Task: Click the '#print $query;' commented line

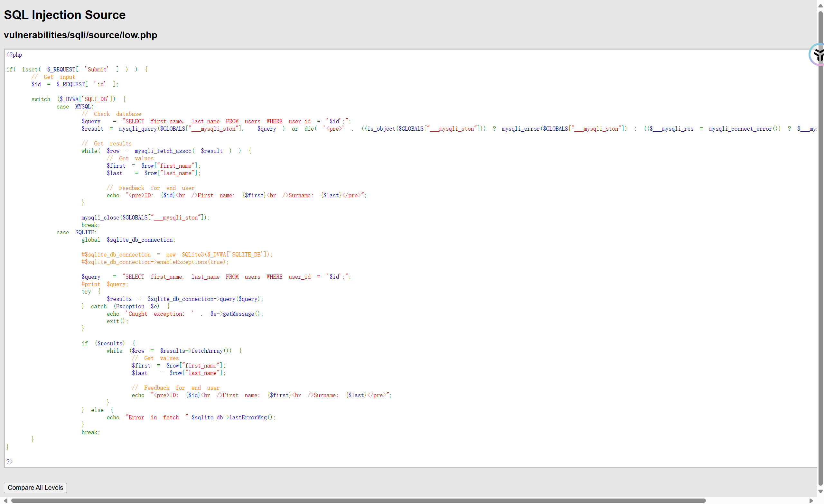Action: [104, 284]
